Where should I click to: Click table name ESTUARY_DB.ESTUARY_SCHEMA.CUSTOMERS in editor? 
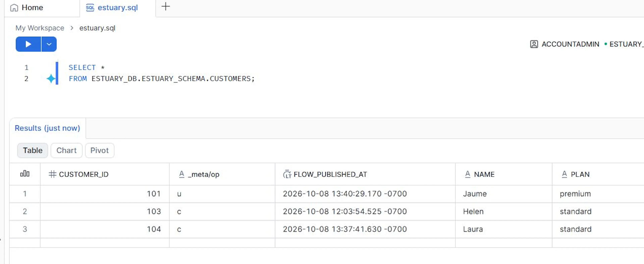171,79
